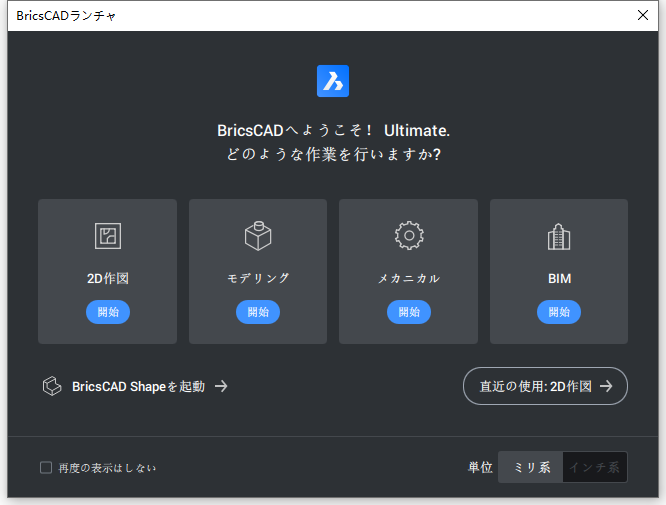Click the BIM building icon
The image size is (666, 505).
(559, 237)
